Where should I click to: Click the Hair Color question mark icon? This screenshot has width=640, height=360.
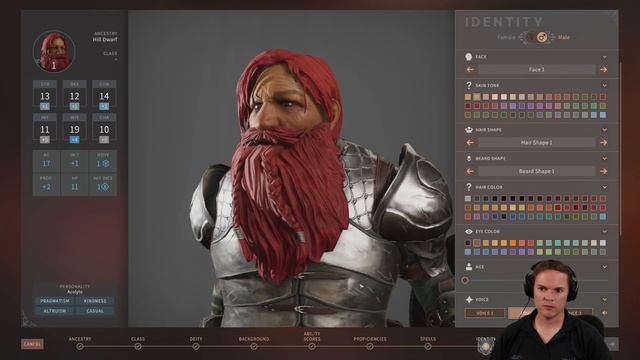point(469,187)
